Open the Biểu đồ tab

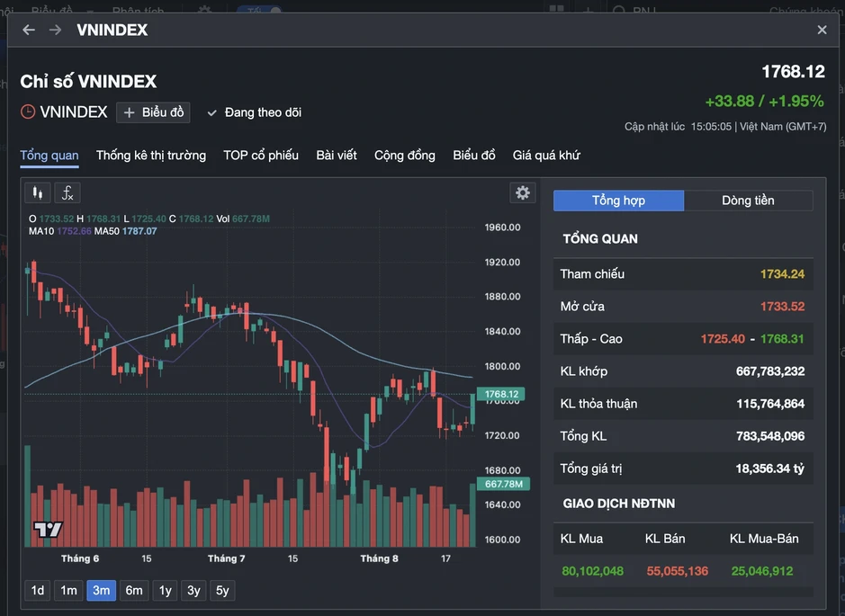tap(473, 155)
